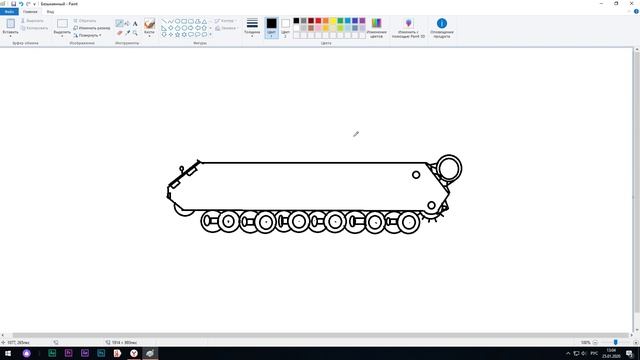Pick the purple palette color
The image size is (640, 360).
[x=362, y=20]
